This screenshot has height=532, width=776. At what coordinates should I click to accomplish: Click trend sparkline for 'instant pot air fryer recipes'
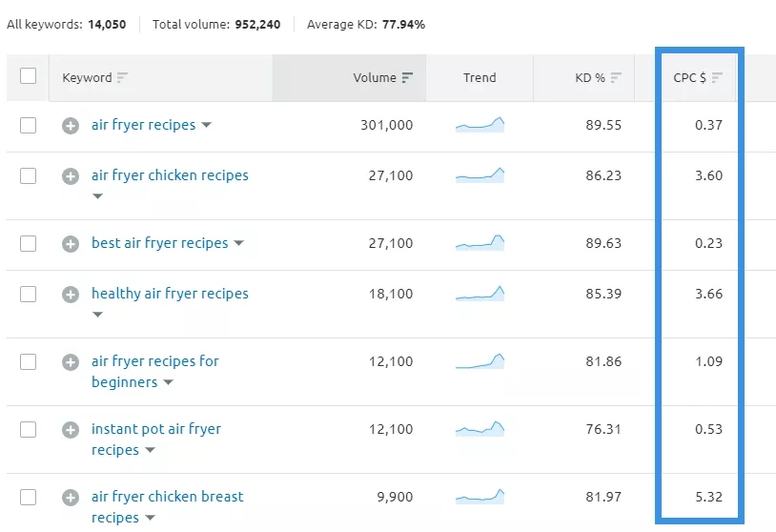tap(480, 430)
